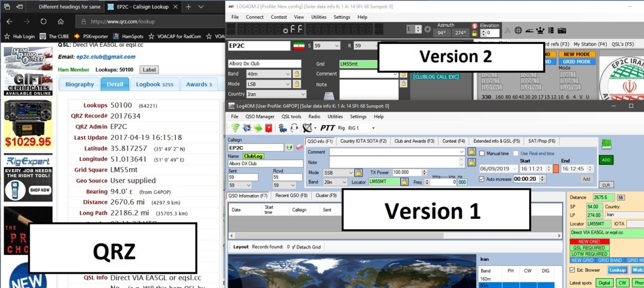This screenshot has width=644, height=288.
Task: Click the PTT control in toolbar
Action: click(x=328, y=128)
